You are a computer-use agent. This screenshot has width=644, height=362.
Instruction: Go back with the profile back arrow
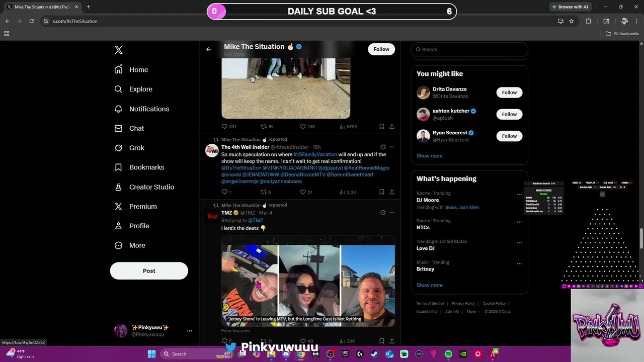[209, 49]
